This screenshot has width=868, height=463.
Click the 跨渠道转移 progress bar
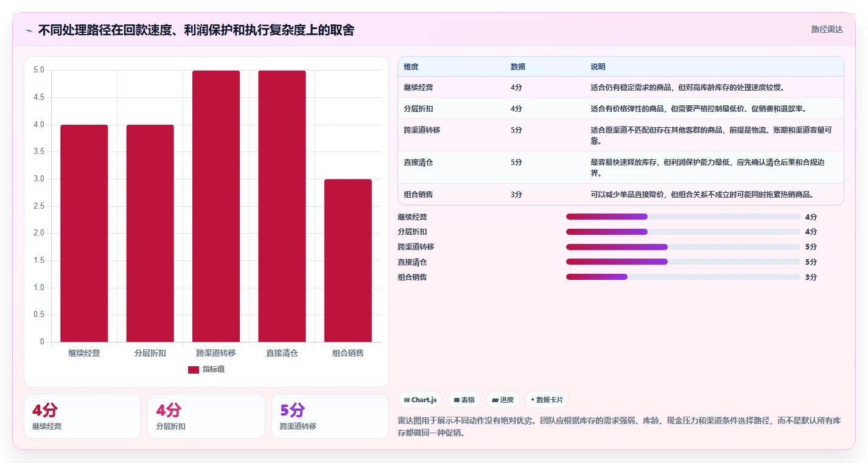(x=683, y=247)
